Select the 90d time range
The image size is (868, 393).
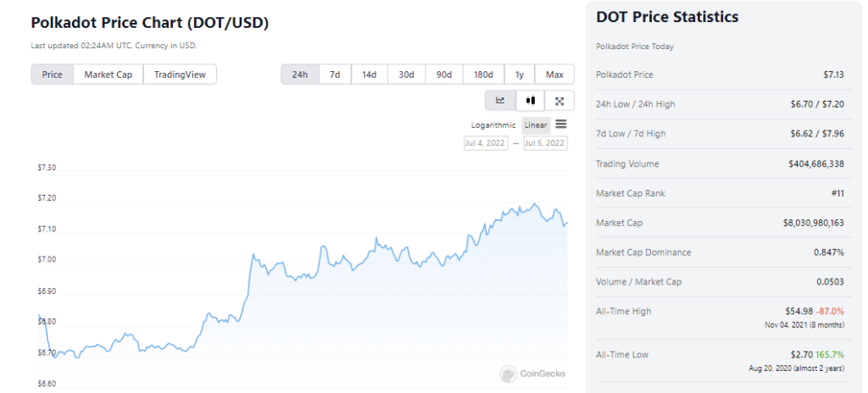[444, 75]
